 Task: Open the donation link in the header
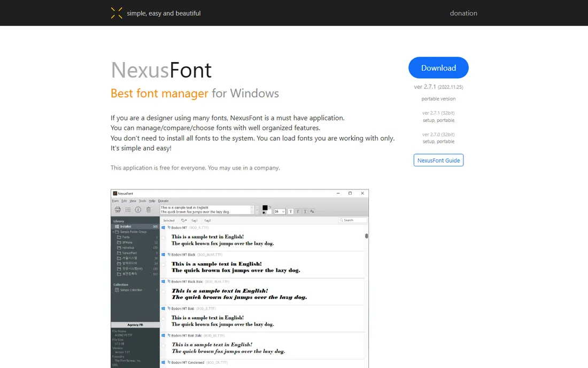[x=463, y=13]
